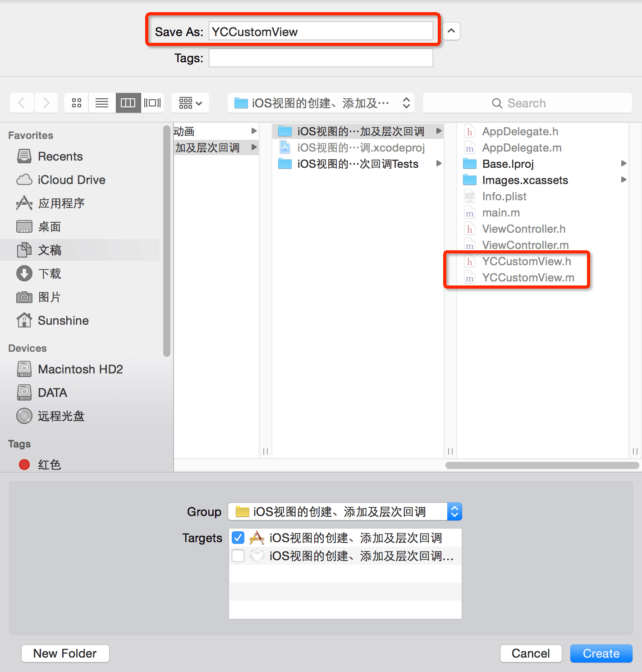Image resolution: width=642 pixels, height=672 pixels.
Task: Open the Group popup menu
Action: coord(345,511)
